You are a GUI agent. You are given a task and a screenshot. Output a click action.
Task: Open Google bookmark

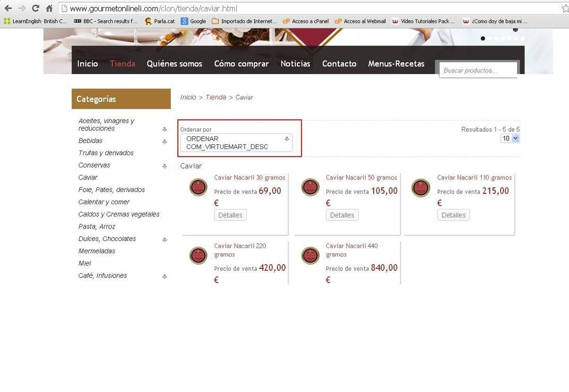[x=193, y=21]
